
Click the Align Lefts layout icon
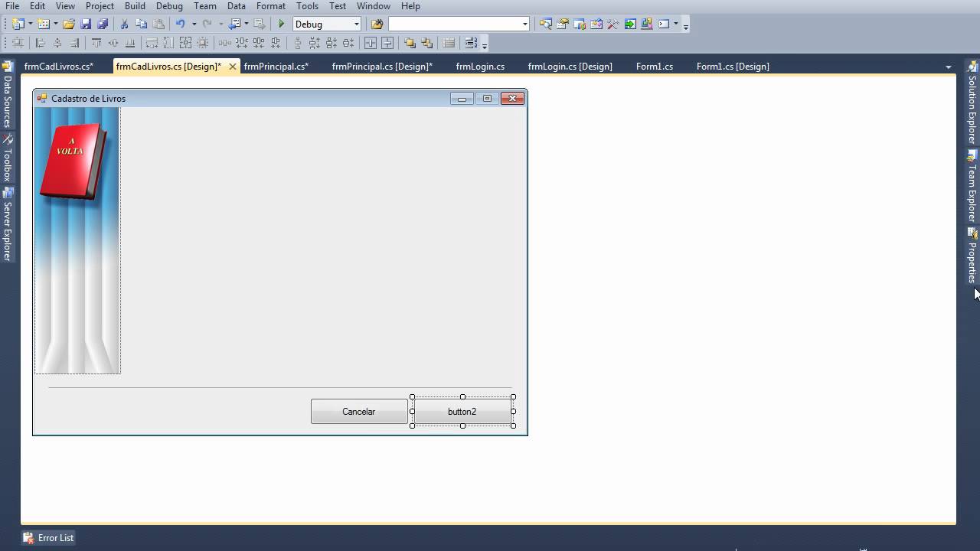(x=41, y=43)
